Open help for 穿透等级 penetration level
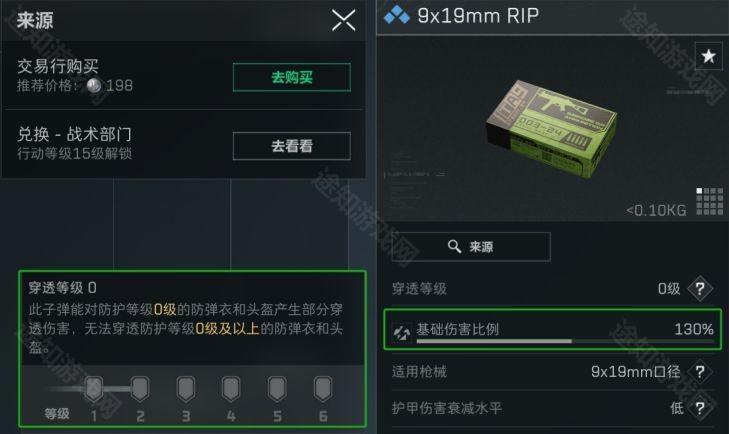Viewport: 729px width, 434px height. coord(700,289)
